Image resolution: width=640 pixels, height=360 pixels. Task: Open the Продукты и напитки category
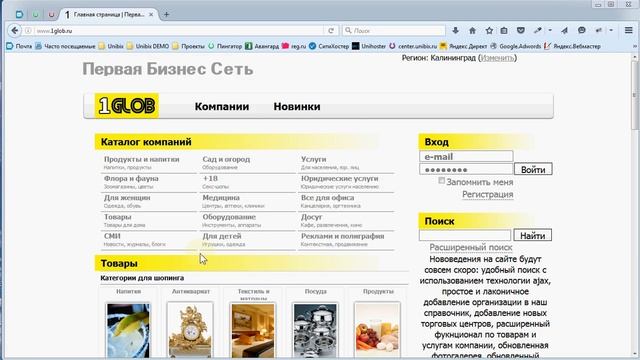(x=142, y=159)
